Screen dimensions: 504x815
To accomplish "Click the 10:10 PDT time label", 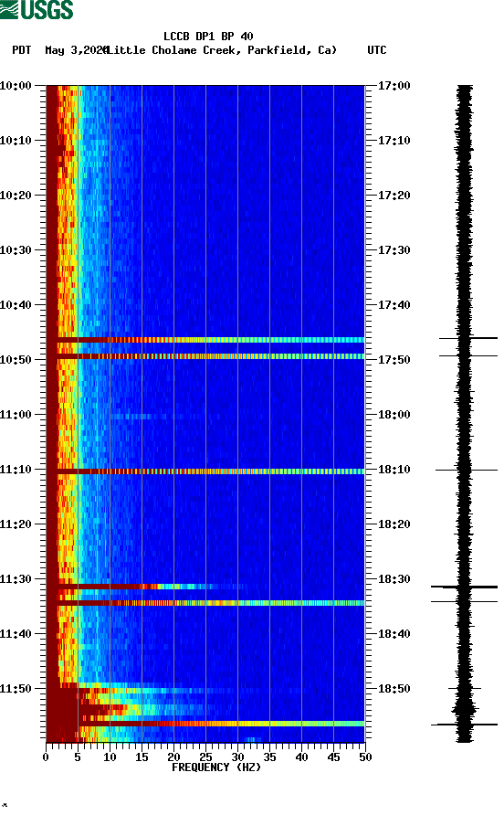I will point(16,141).
